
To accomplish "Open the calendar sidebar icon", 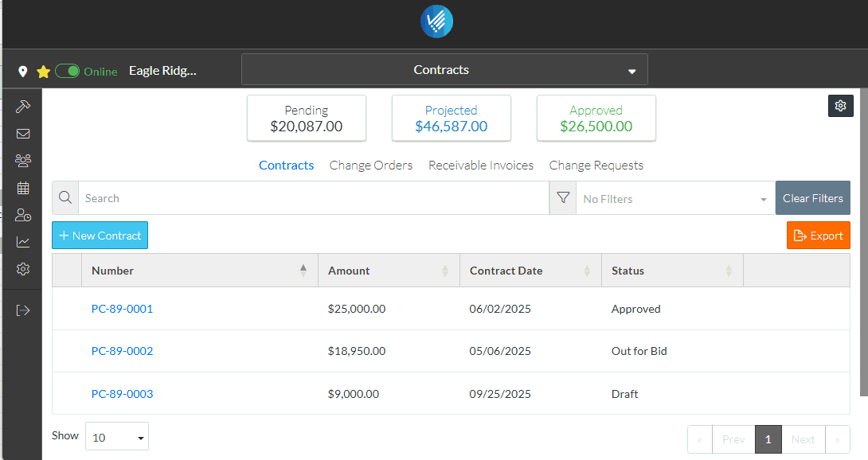I will pos(22,188).
